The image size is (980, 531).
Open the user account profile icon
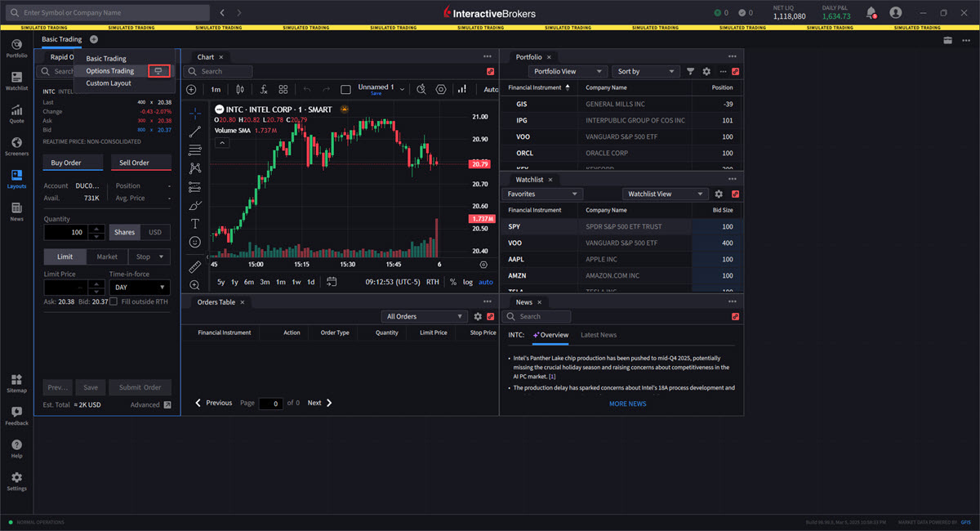click(x=896, y=12)
